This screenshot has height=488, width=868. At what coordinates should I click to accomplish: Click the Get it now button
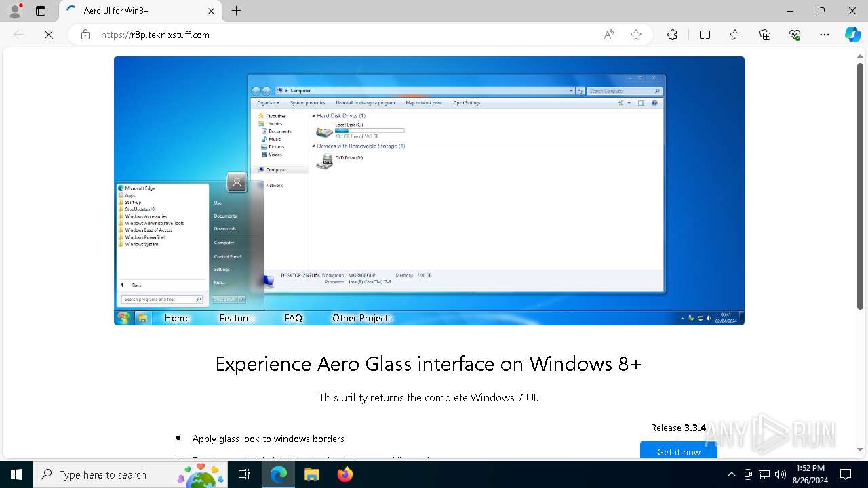coord(679,450)
